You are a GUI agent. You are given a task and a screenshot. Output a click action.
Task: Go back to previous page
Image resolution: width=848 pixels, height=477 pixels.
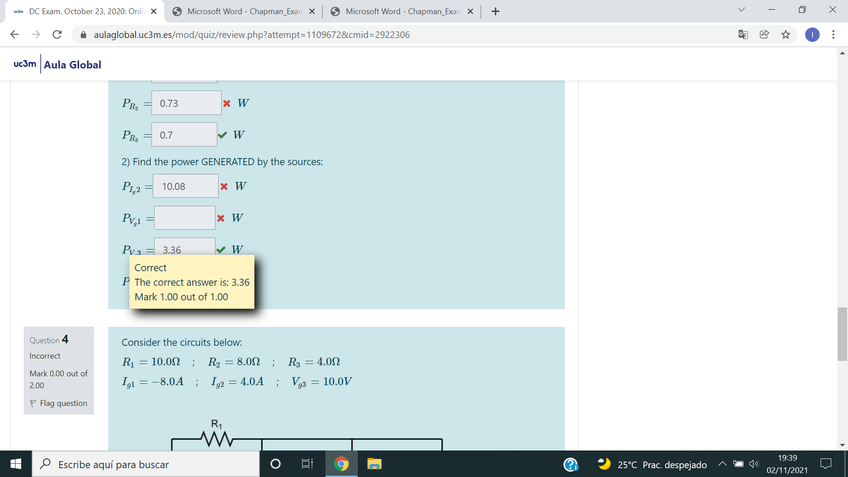pos(14,34)
